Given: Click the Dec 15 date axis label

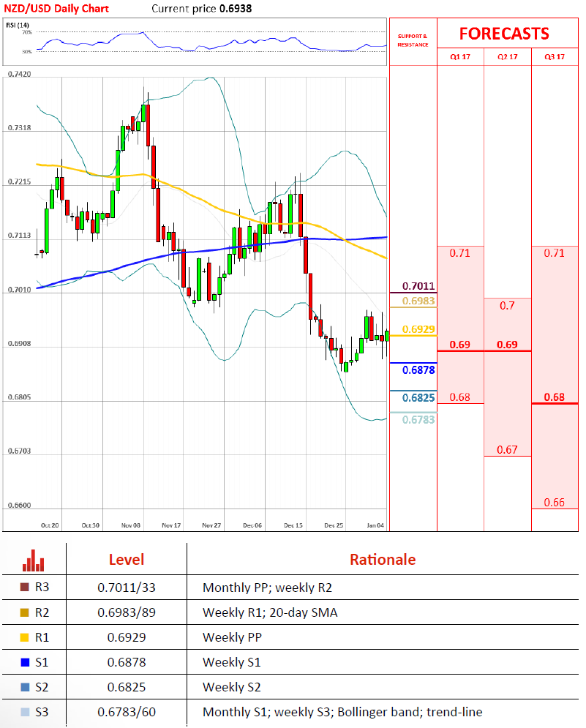Looking at the screenshot, I should pos(293,525).
